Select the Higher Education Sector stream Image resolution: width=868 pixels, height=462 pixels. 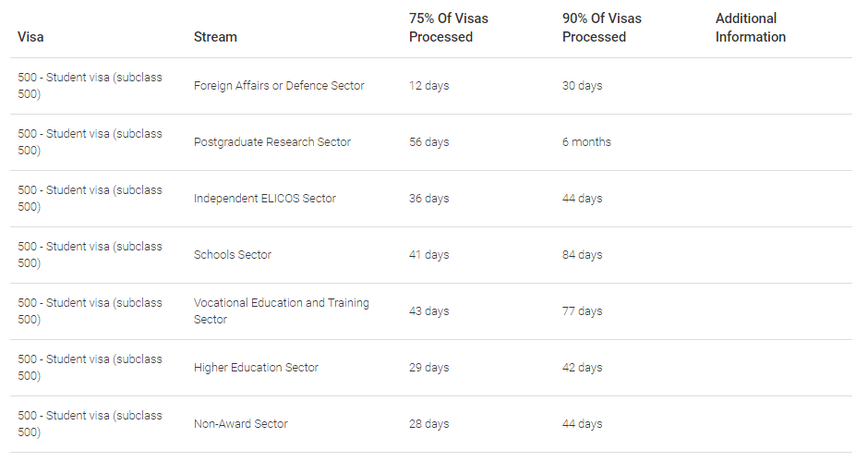point(256,368)
